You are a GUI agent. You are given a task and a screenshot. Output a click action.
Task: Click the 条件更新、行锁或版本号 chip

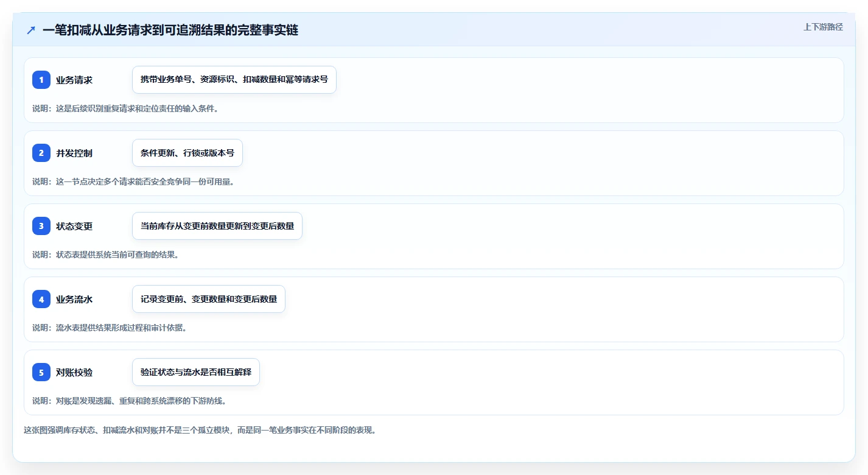click(x=187, y=153)
